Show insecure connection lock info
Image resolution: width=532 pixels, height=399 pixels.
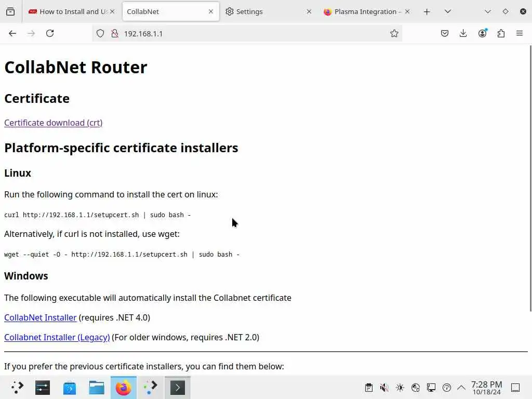coord(115,33)
